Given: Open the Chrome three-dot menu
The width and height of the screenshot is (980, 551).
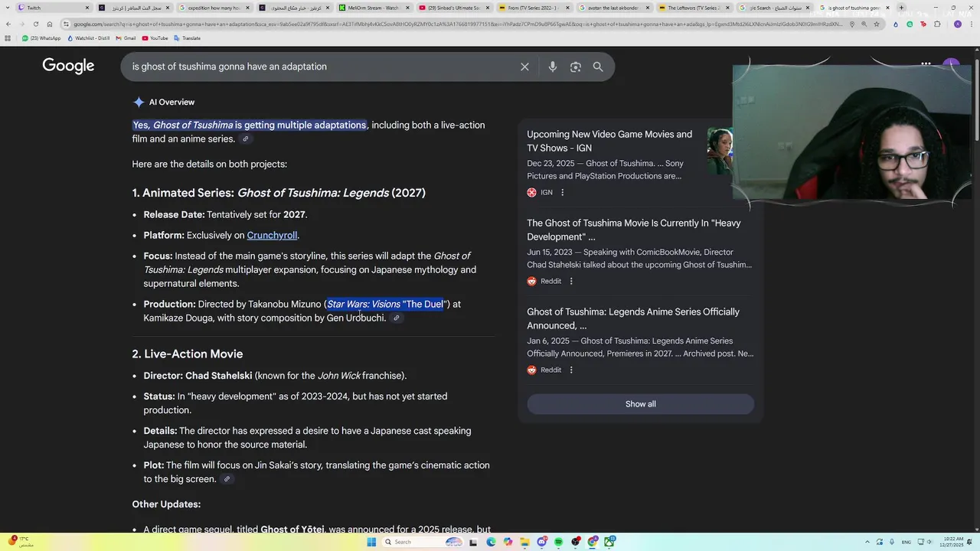Looking at the screenshot, I should 972,24.
